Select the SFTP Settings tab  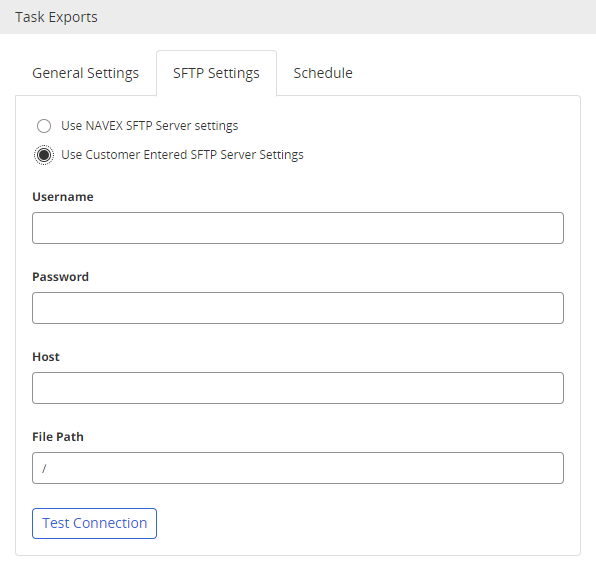[216, 73]
